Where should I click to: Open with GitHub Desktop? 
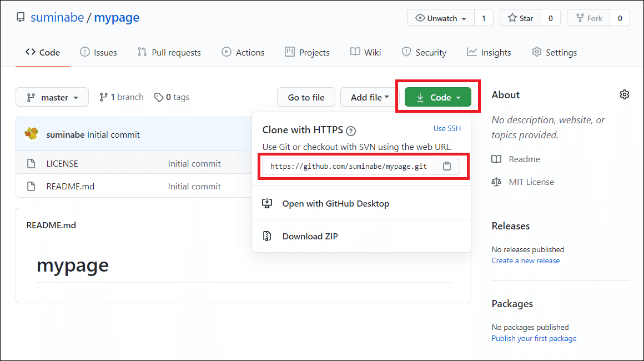click(335, 203)
